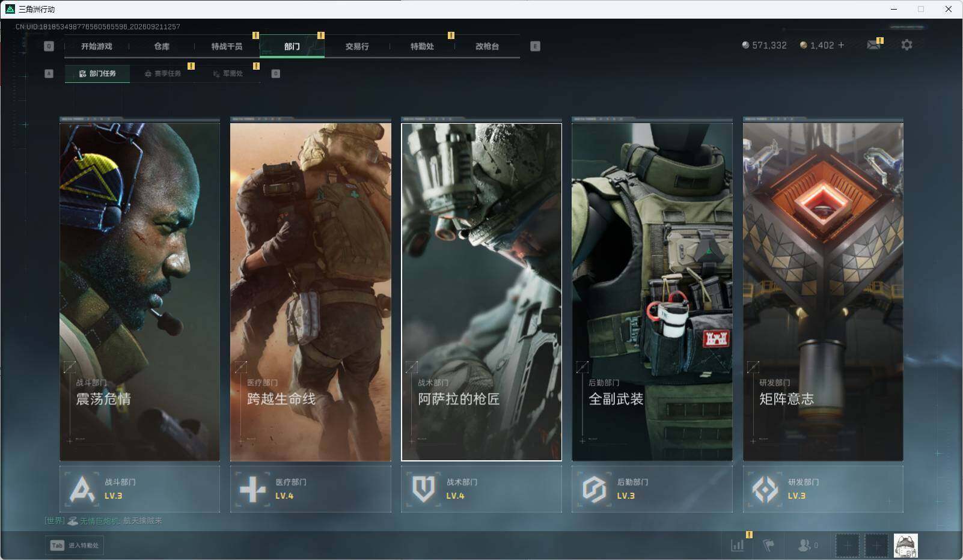This screenshot has width=963, height=560.
Task: Open the 震荡危情 department card
Action: click(139, 290)
